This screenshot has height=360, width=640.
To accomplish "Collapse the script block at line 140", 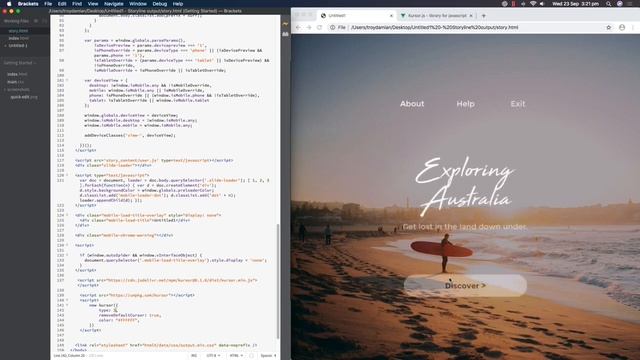I will pos(67,300).
